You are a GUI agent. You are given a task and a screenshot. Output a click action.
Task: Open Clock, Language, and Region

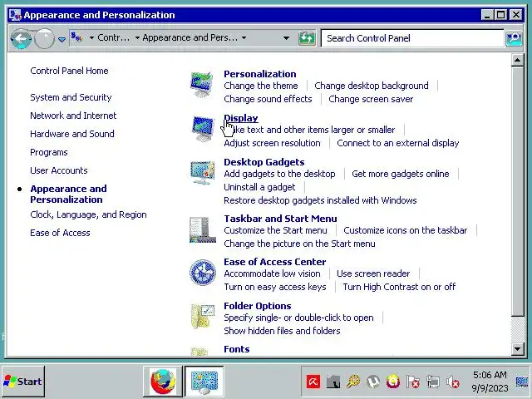pos(89,214)
